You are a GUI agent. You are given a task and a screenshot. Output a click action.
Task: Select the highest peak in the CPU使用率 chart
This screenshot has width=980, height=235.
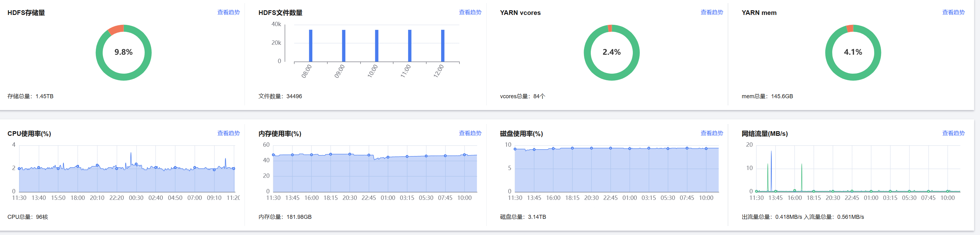(131, 154)
